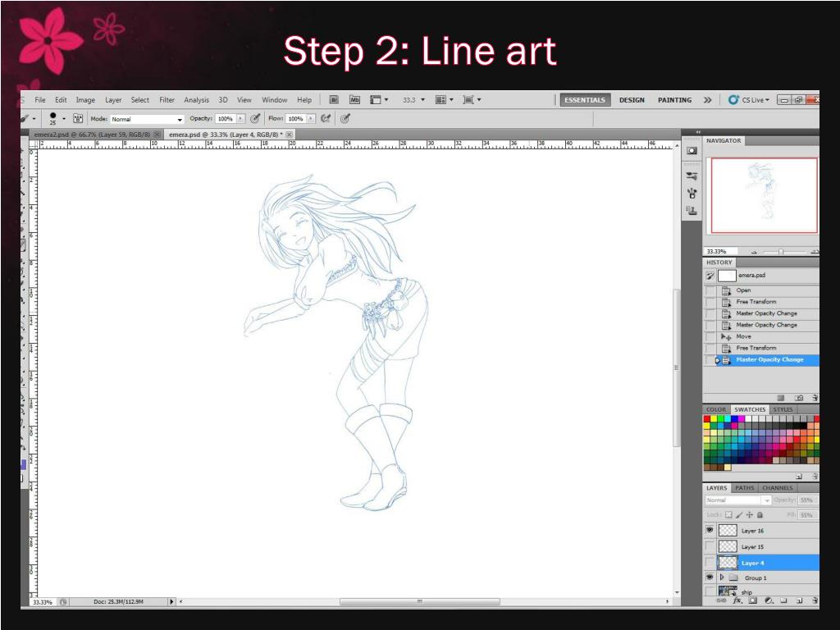Enable airbrush mode next to Flow
This screenshot has width=840, height=630.
[x=325, y=118]
